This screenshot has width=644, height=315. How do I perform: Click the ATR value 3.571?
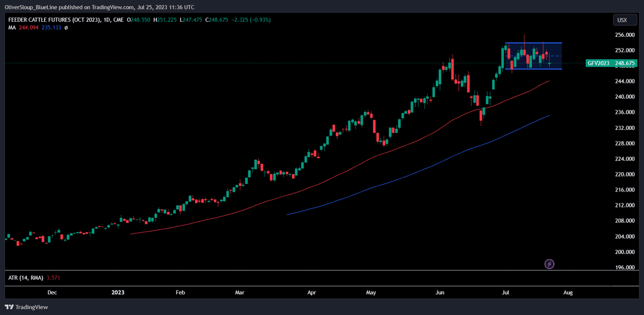click(52, 278)
